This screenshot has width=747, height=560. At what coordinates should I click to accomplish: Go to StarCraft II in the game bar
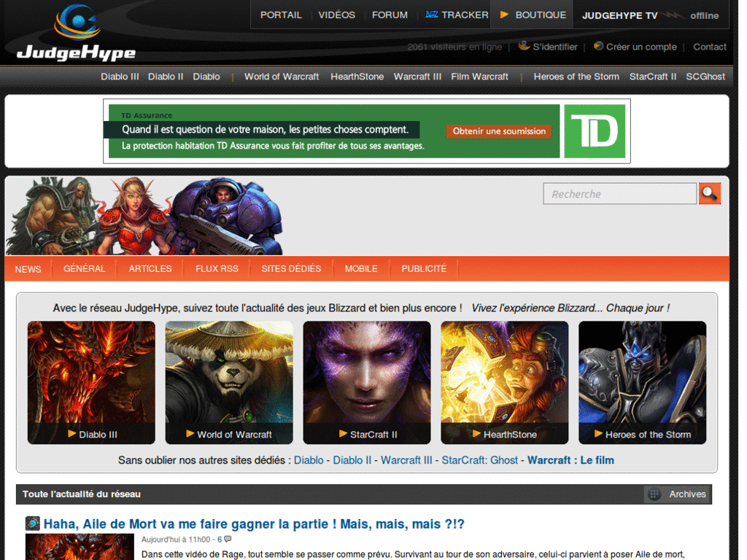(x=653, y=77)
